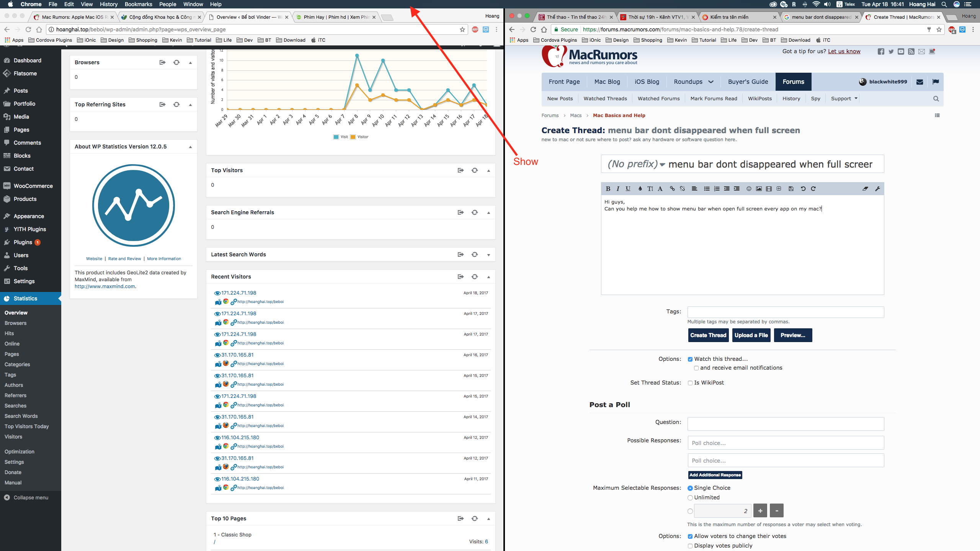The image size is (980, 551).
Task: Switch to 'menu bar dont disappeared' Google tab
Action: tap(822, 17)
